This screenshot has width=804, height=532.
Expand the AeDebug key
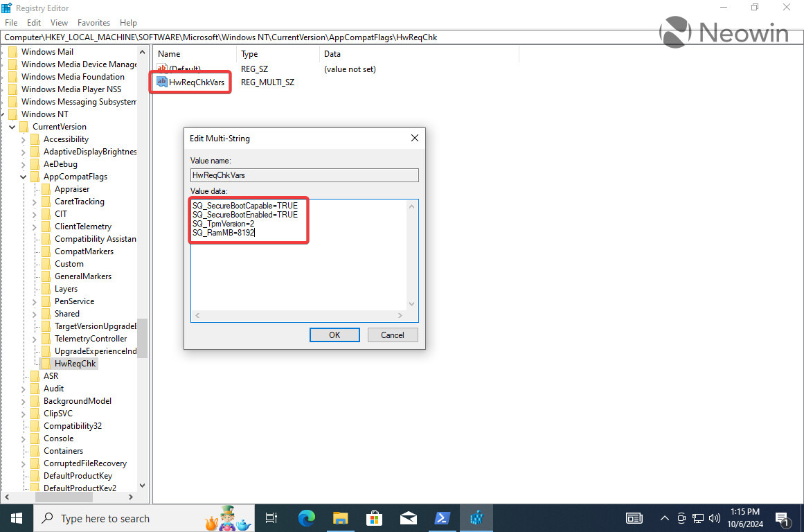point(24,164)
